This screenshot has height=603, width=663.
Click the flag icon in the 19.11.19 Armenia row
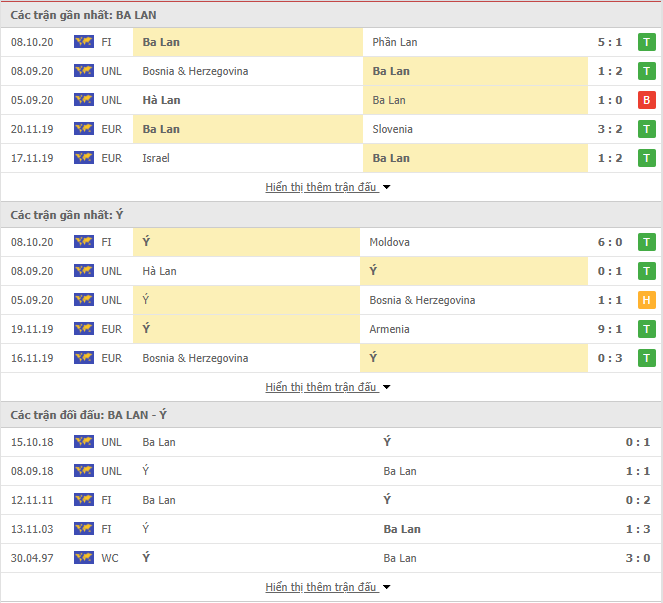tap(84, 329)
